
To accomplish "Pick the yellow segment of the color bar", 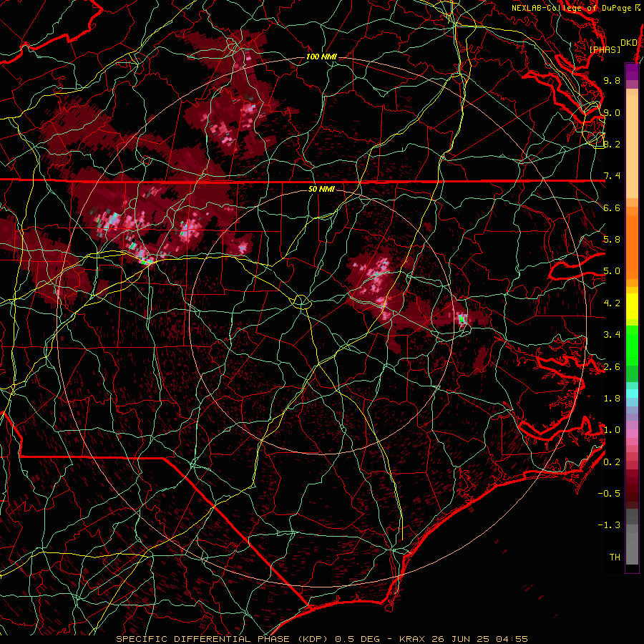I will pyautogui.click(x=632, y=306).
